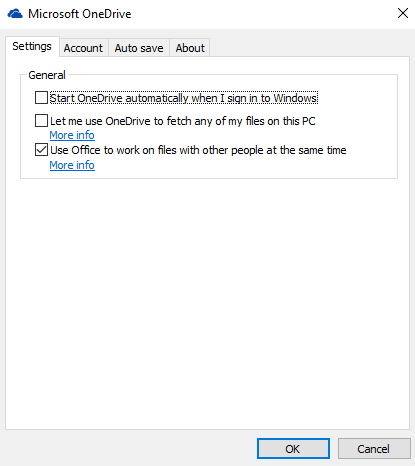Image resolution: width=415 pixels, height=466 pixels.
Task: Click 'Use Office to work on files' label text
Action: 198,150
